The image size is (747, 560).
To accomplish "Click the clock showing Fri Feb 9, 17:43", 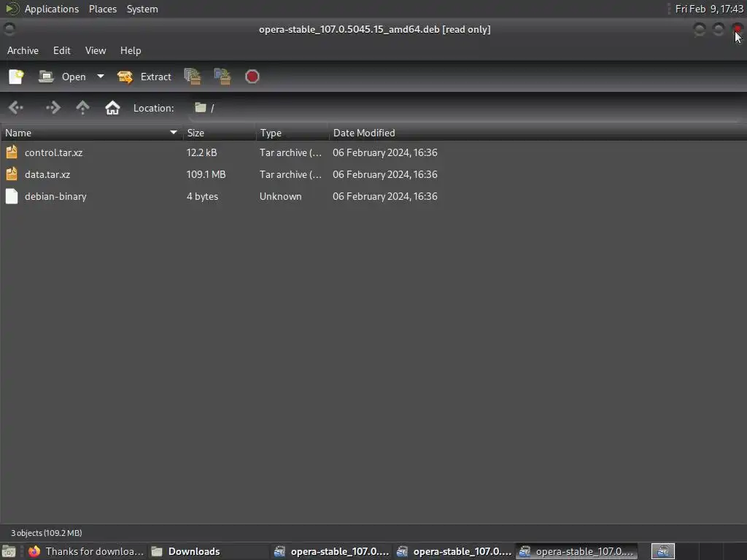I will [709, 9].
